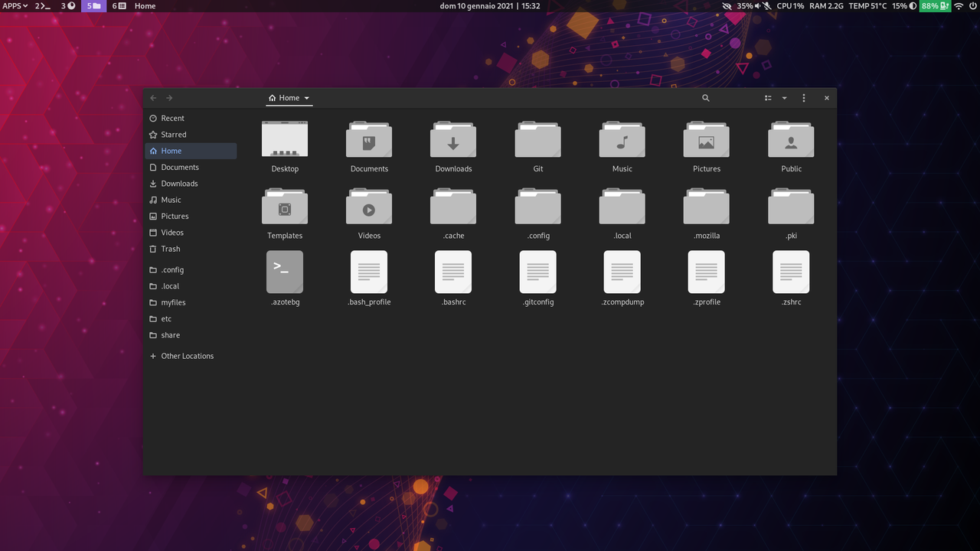Select the .config folder in file grid
Image resolution: width=980 pixels, height=551 pixels.
pos(538,207)
